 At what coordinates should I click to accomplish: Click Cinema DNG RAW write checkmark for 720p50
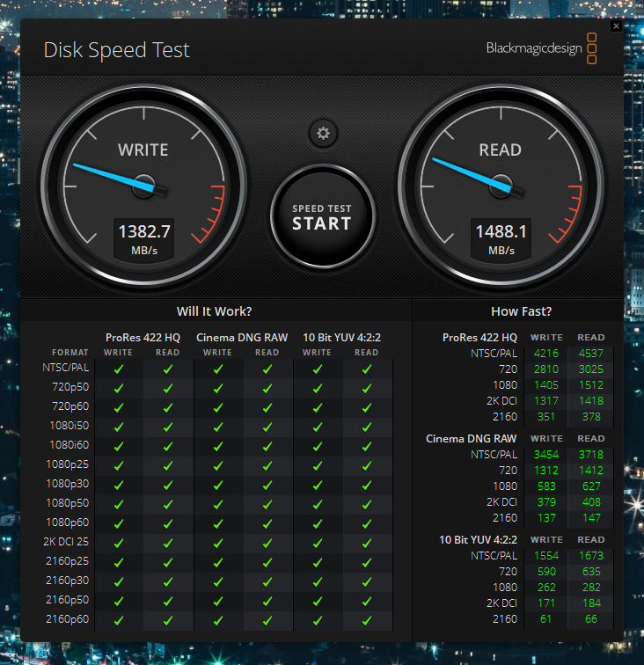coord(218,389)
